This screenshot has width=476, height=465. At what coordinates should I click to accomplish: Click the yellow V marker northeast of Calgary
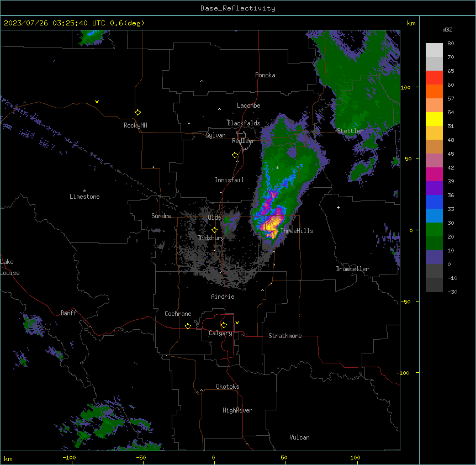tap(237, 323)
